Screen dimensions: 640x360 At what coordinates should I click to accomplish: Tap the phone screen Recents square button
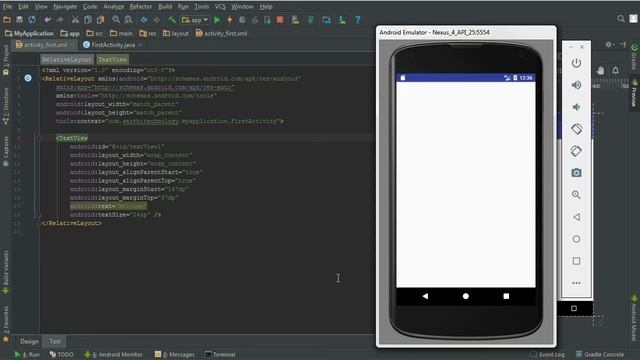point(506,296)
